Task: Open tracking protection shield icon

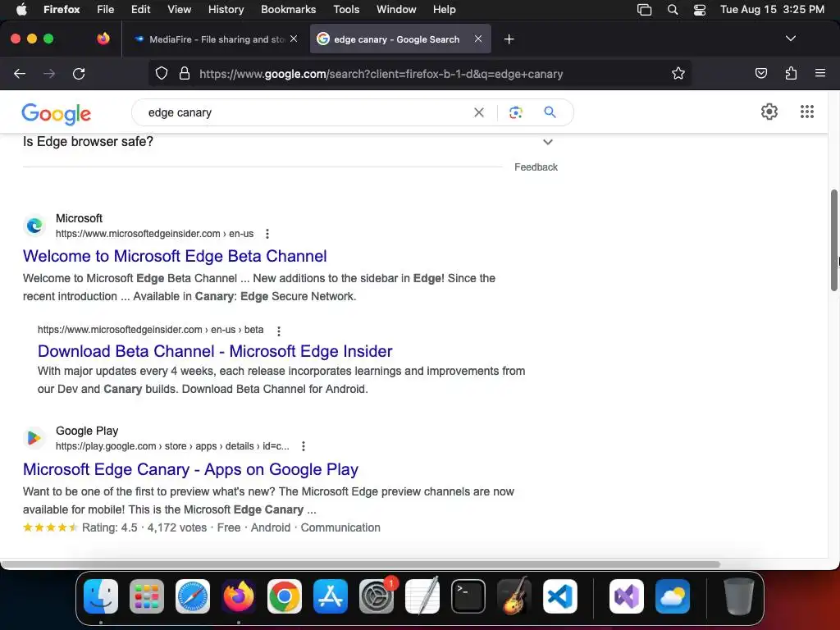Action: click(x=162, y=74)
